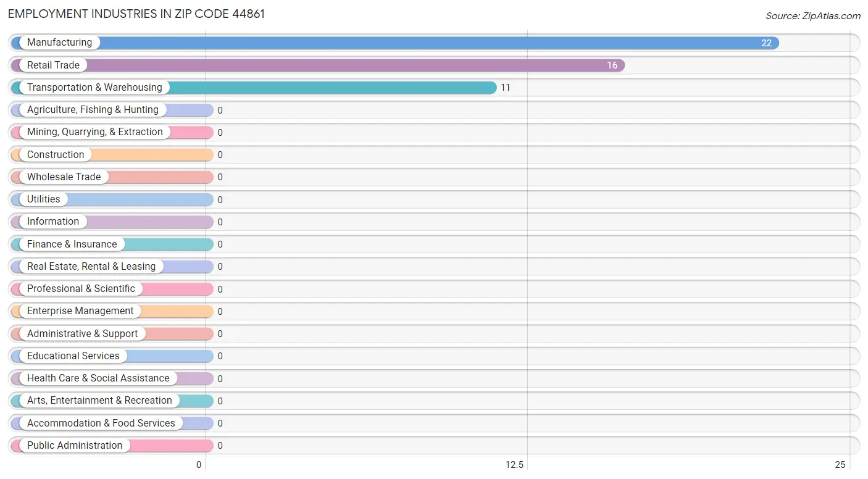Click the Manufacturing bar label
868x479 pixels.
(x=59, y=43)
